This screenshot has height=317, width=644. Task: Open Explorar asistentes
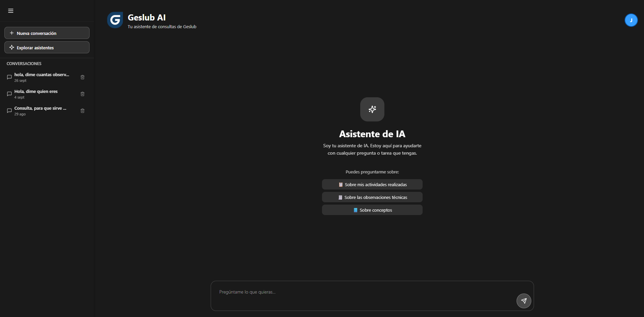pos(47,48)
